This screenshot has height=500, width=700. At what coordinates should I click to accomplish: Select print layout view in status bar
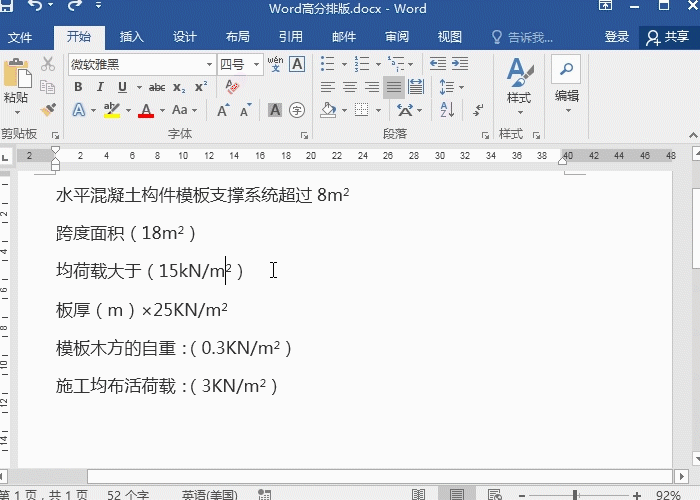coord(456,494)
